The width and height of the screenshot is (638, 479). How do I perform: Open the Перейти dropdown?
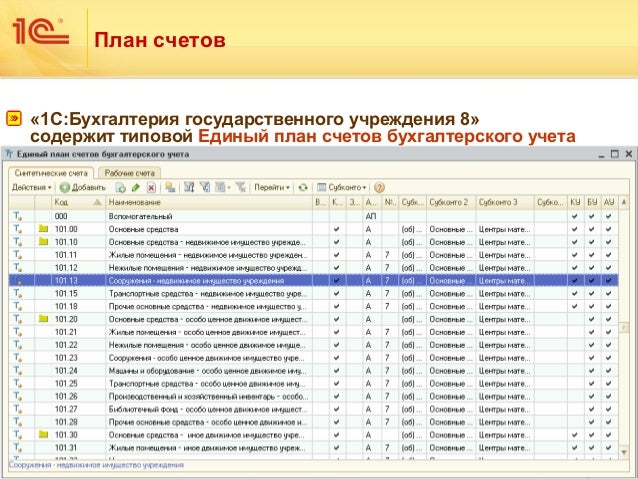pos(272,188)
